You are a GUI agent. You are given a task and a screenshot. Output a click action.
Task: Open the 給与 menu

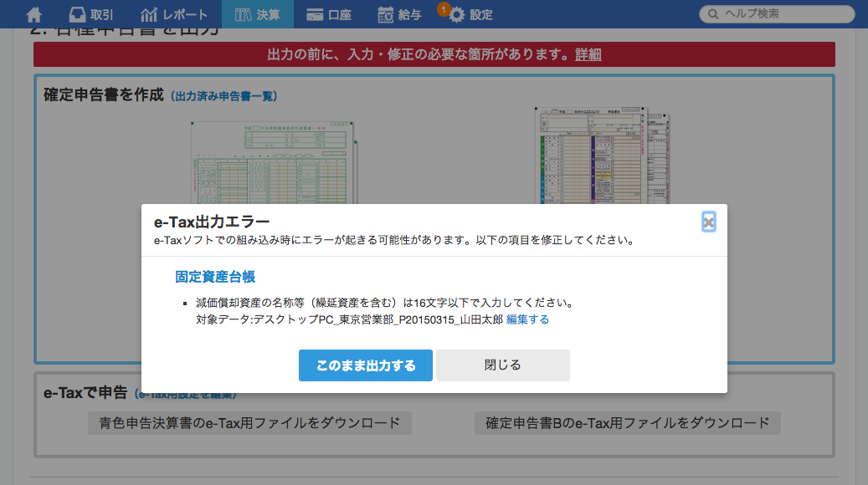tap(399, 14)
